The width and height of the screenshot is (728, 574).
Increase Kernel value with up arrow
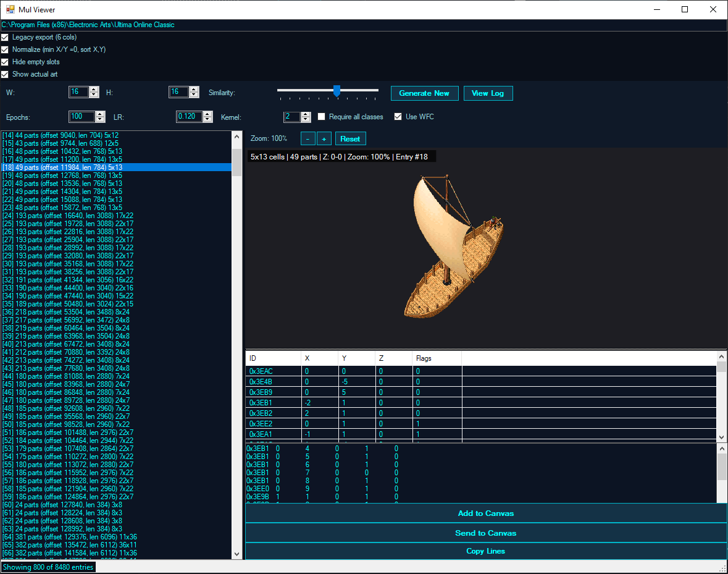(306, 114)
